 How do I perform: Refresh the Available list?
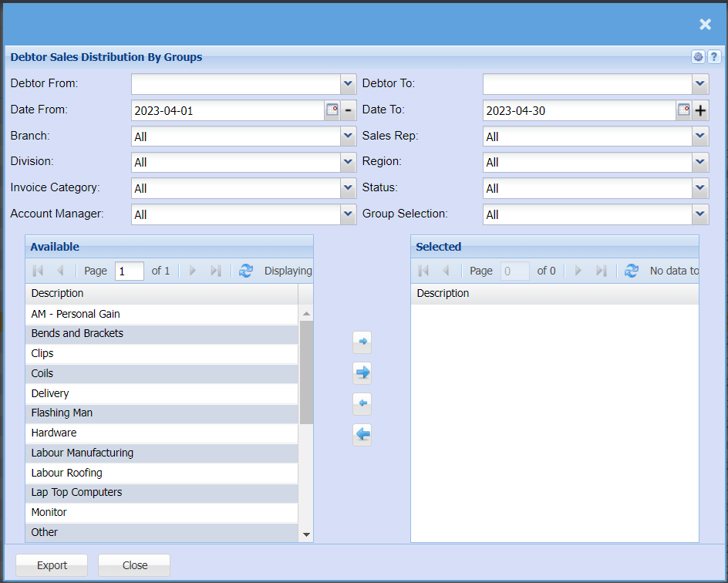click(245, 271)
